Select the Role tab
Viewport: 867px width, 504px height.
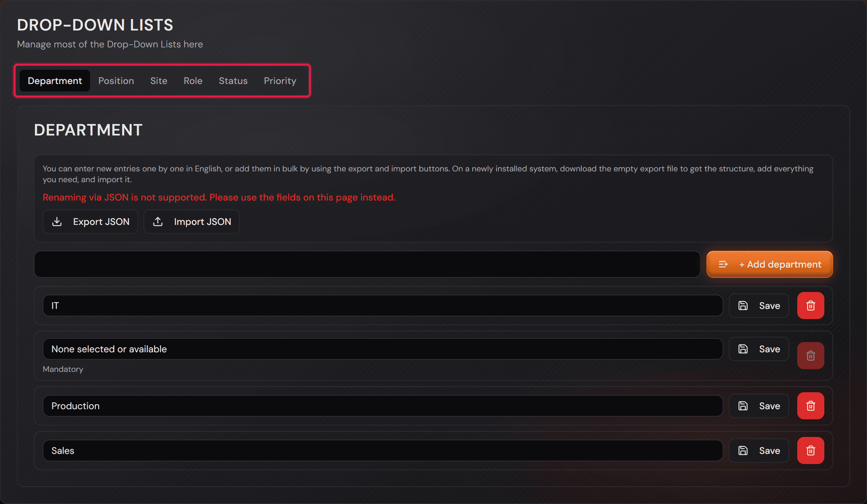click(193, 81)
